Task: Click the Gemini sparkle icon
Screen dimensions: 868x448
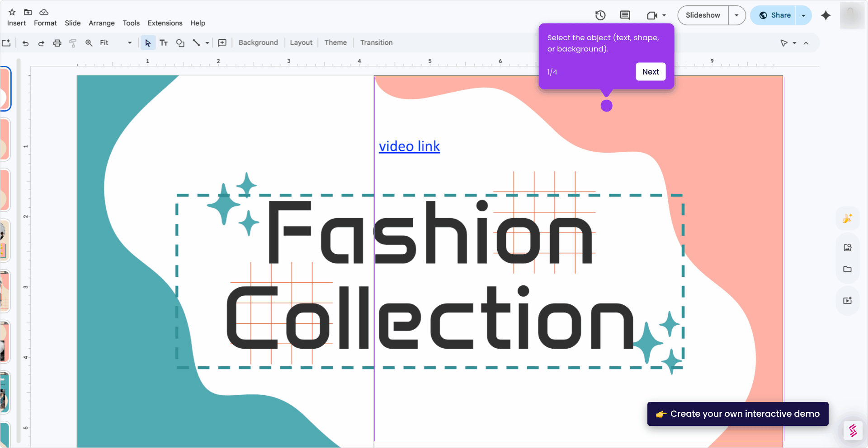Action: (826, 15)
